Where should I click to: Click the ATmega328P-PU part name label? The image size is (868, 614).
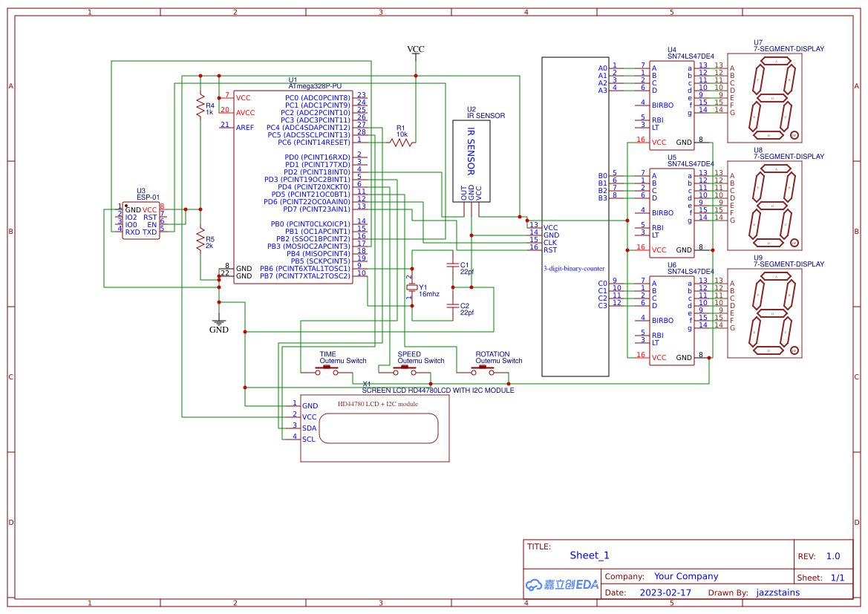pos(315,86)
